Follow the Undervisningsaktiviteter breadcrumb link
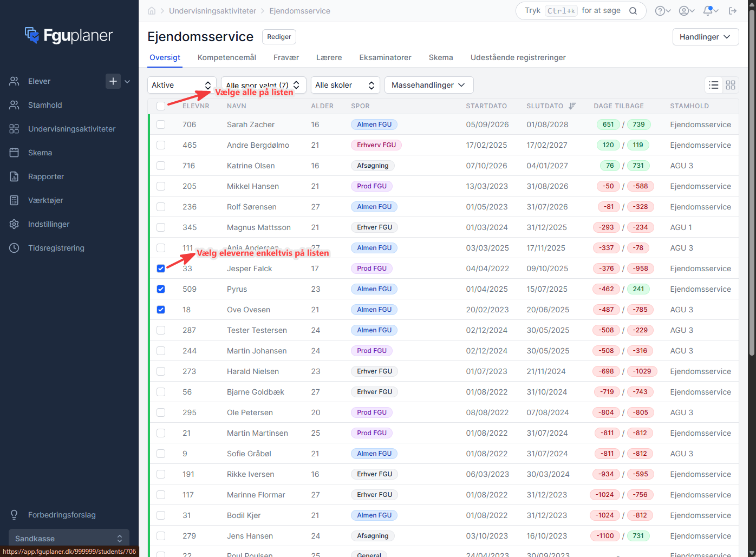 213,11
